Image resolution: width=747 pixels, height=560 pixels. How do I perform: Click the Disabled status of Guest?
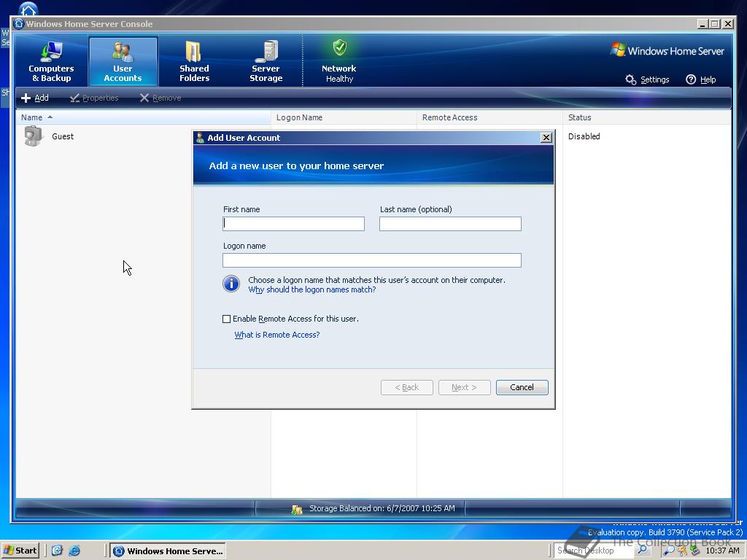[584, 136]
